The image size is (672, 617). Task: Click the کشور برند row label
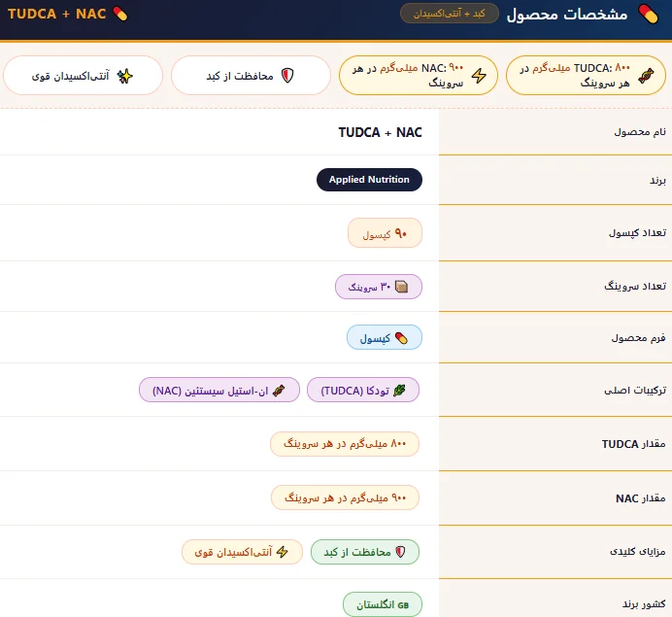point(644,604)
